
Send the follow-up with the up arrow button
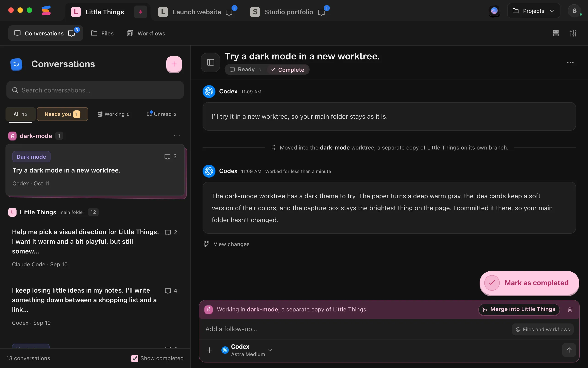click(569, 350)
